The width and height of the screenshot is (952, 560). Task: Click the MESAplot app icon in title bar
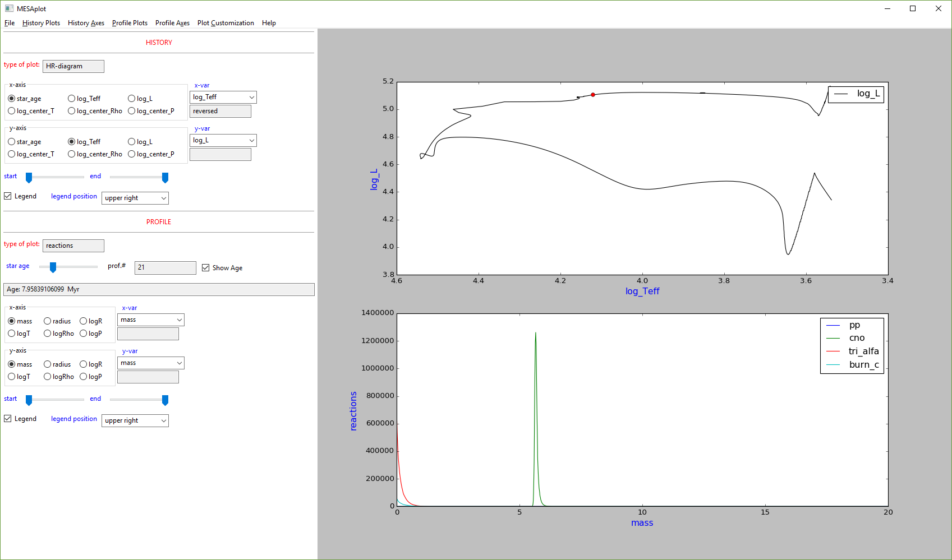click(9, 8)
